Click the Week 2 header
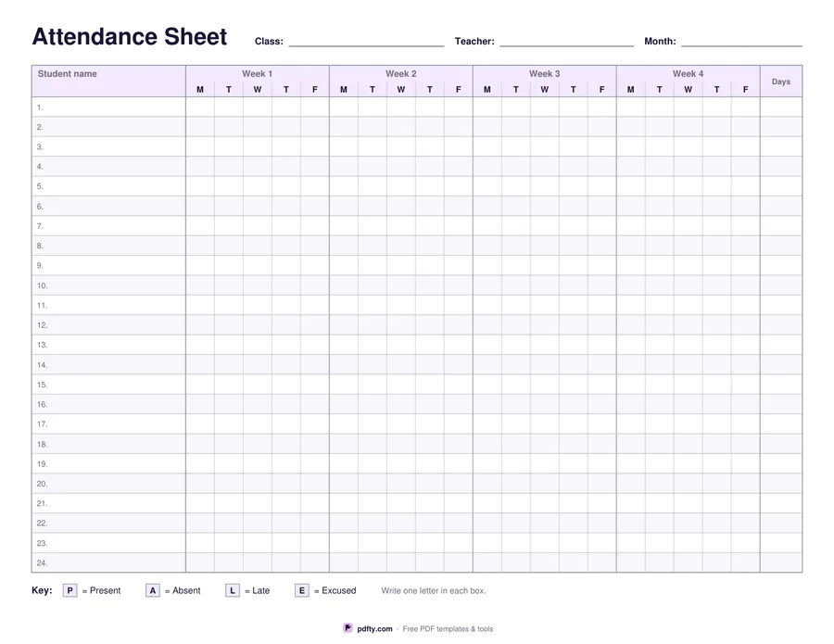This screenshot has width=834, height=644. (x=401, y=74)
